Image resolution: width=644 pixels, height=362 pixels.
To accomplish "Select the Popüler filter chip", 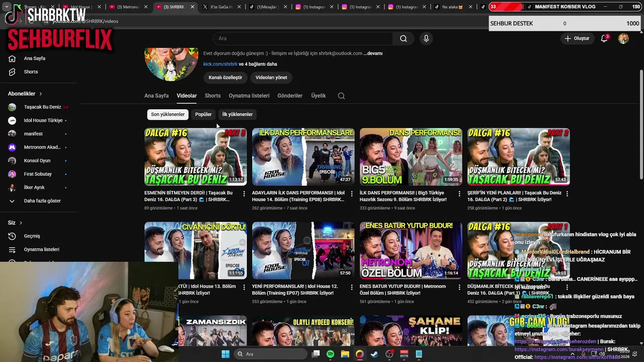I will [203, 115].
